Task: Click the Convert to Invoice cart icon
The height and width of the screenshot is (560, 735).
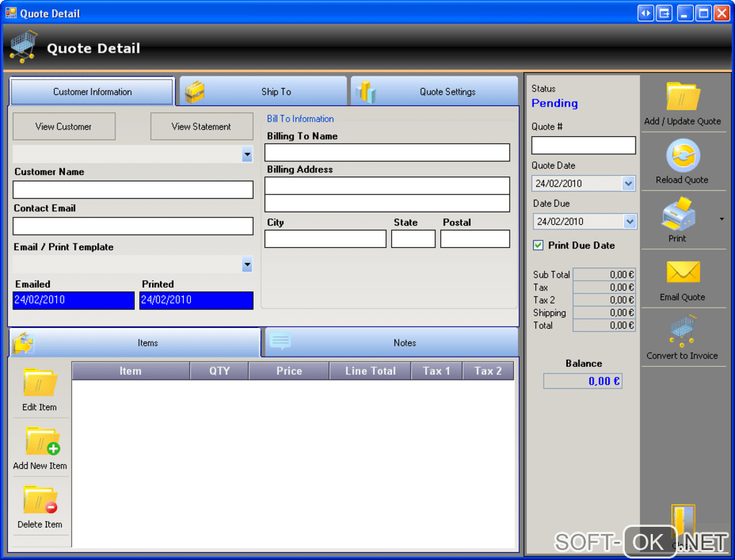Action: click(x=683, y=331)
